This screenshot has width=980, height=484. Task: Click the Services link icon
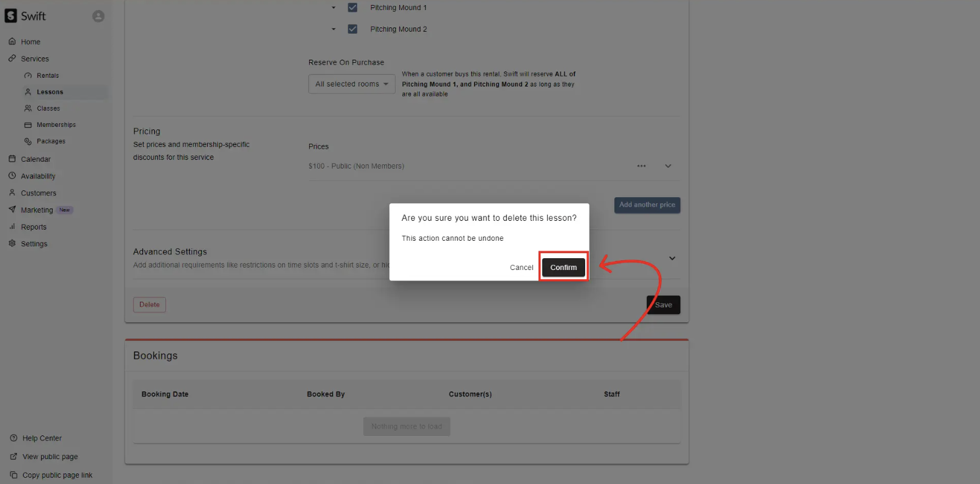[x=12, y=58]
